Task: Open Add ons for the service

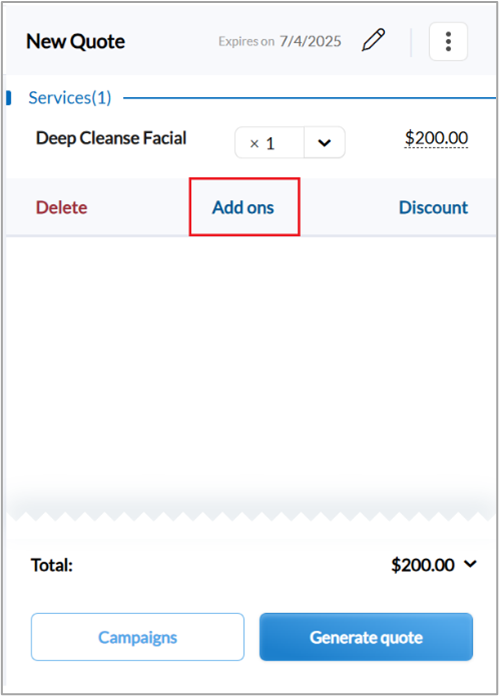Action: pyautogui.click(x=243, y=207)
